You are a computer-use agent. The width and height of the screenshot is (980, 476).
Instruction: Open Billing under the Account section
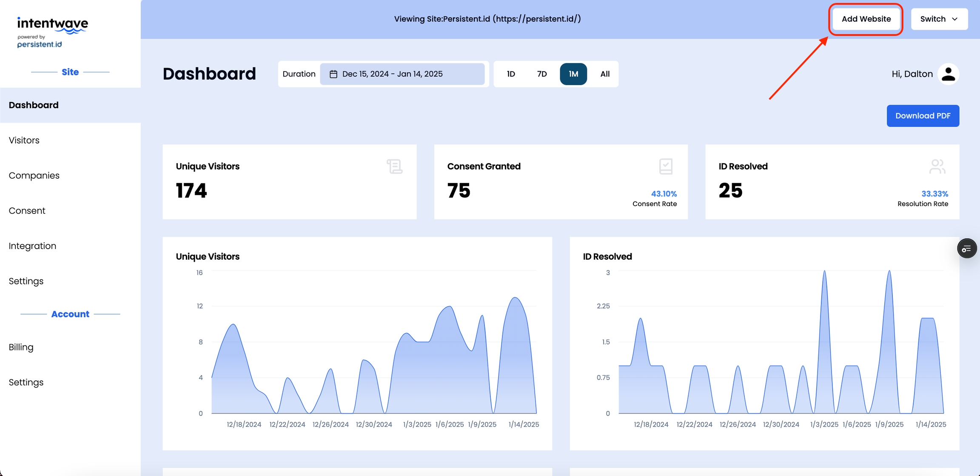click(x=21, y=347)
